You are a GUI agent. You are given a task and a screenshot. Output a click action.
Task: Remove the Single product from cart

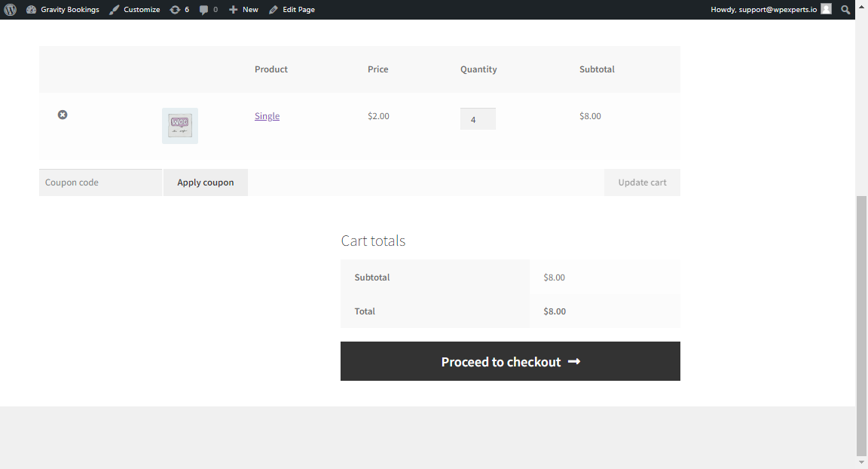click(x=63, y=115)
